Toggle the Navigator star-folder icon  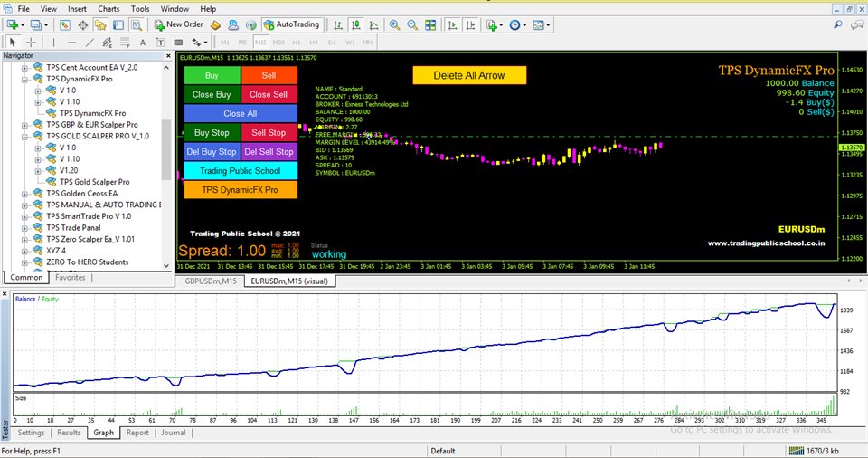[x=100, y=25]
